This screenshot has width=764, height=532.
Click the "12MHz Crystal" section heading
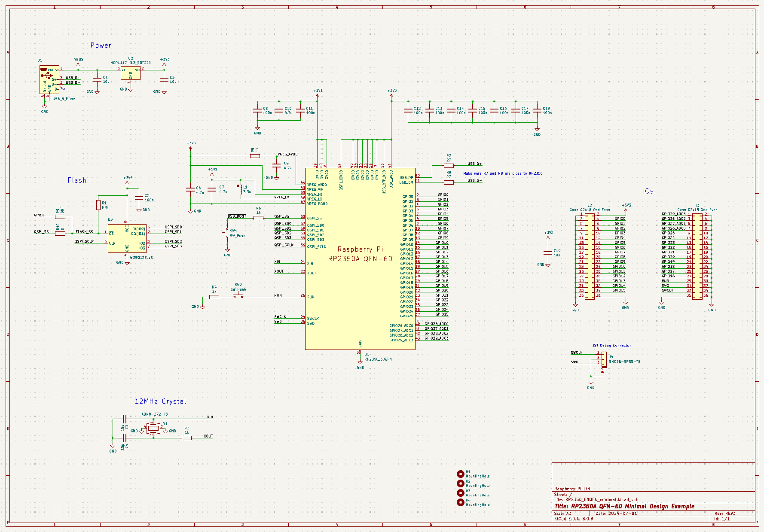(160, 401)
